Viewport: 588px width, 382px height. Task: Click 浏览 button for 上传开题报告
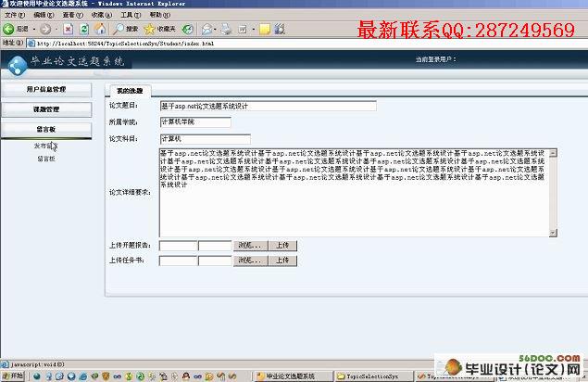251,246
